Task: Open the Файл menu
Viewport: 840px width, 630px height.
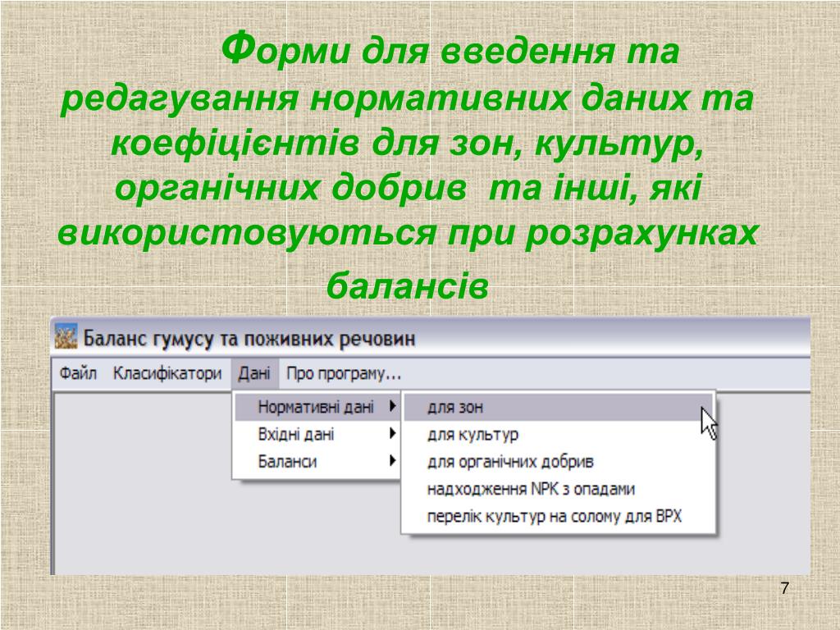Action: [78, 373]
